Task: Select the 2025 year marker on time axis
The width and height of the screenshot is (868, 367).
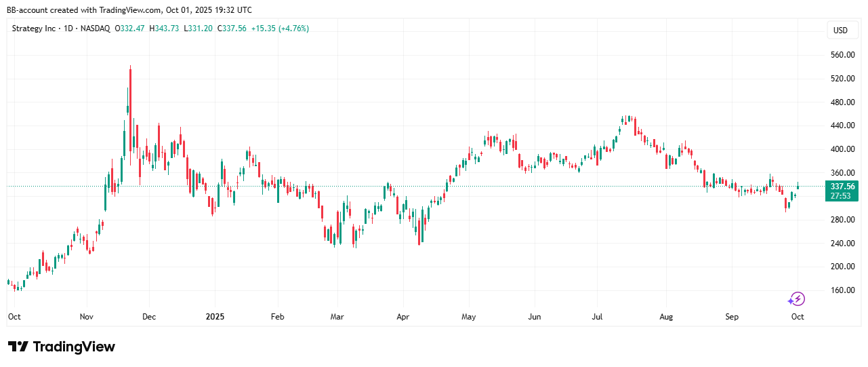Action: point(215,317)
